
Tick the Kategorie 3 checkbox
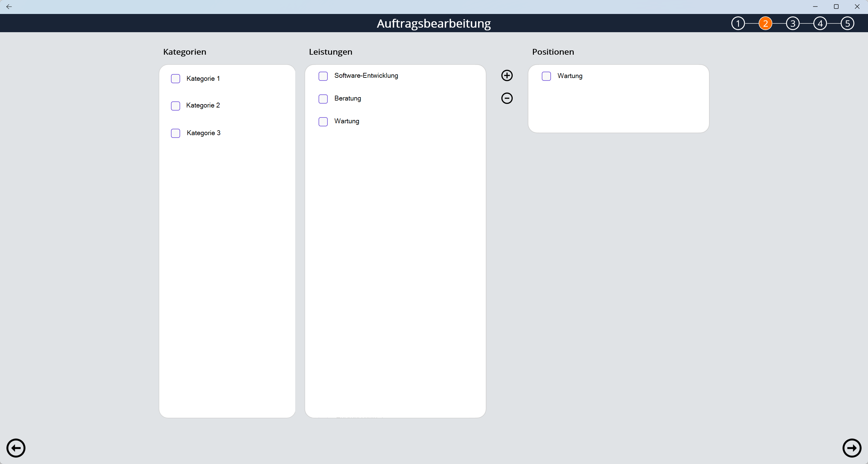(x=176, y=133)
